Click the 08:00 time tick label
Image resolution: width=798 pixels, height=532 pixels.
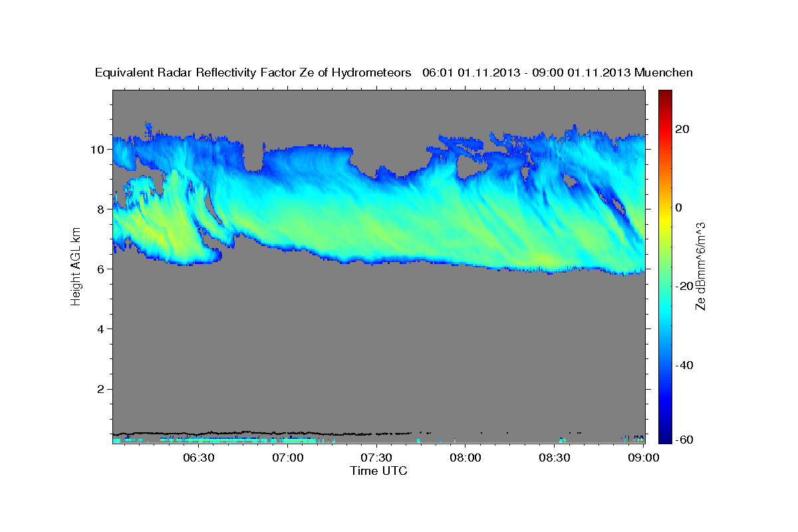[466, 458]
